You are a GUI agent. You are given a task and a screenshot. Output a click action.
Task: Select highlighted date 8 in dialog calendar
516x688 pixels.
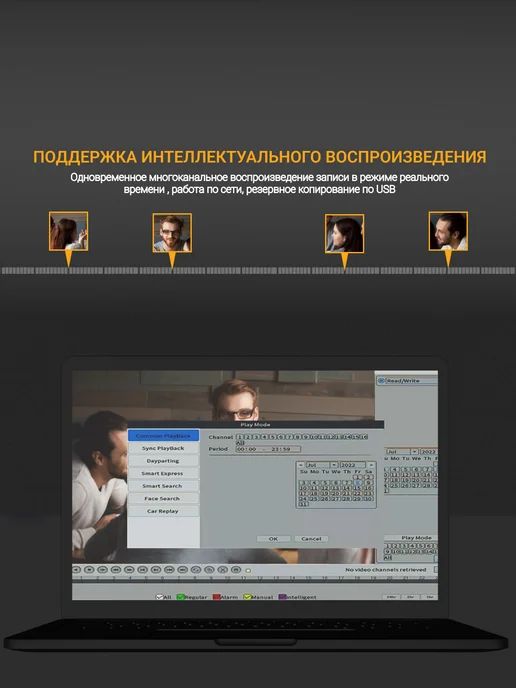tap(358, 482)
